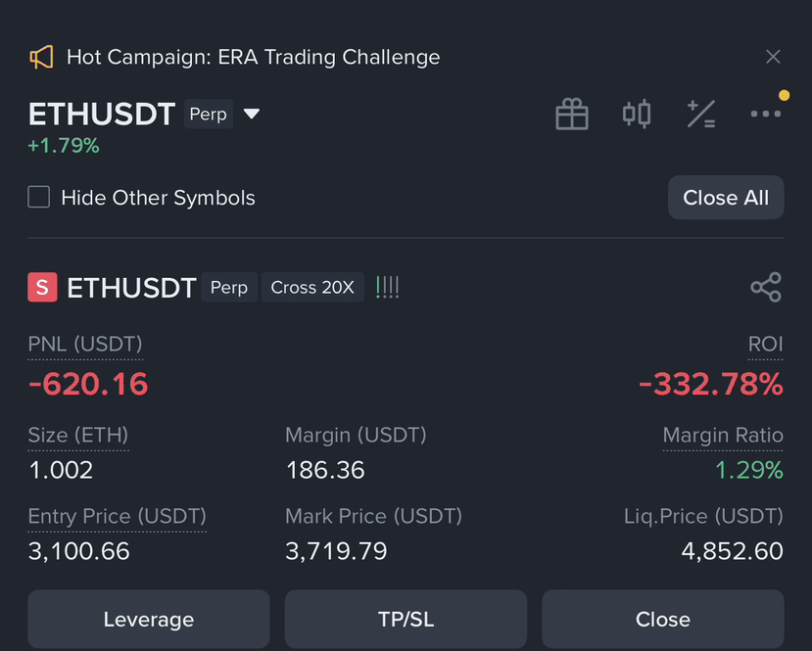Open the candlestick chart icon
The image size is (812, 651).
coord(637,114)
